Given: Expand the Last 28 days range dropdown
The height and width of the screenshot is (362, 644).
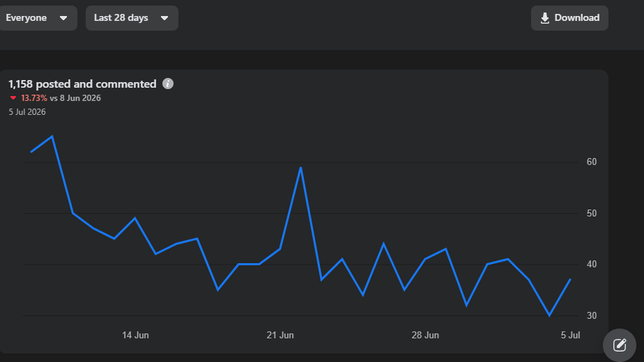Looking at the screenshot, I should coord(132,18).
